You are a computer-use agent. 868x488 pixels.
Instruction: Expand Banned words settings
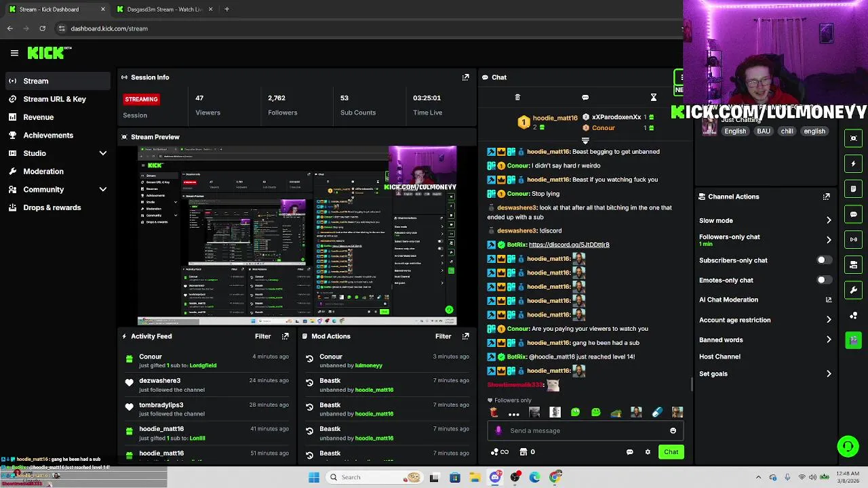pos(829,340)
